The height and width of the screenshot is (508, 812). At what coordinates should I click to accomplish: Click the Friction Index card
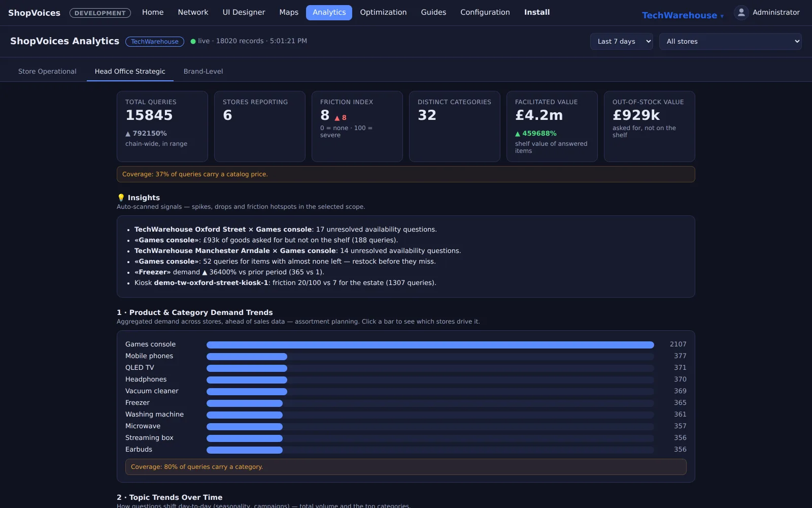tap(357, 126)
